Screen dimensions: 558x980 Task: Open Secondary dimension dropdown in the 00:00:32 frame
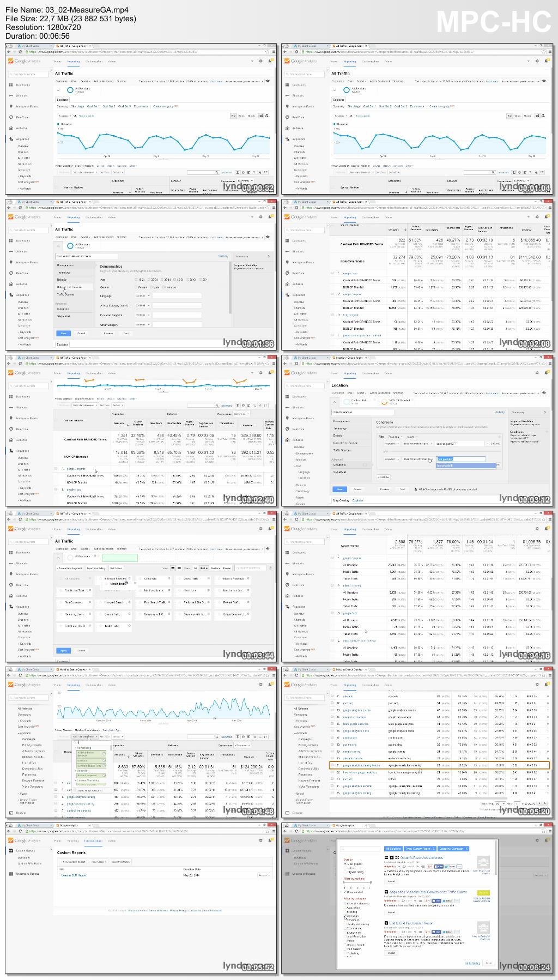[x=85, y=172]
